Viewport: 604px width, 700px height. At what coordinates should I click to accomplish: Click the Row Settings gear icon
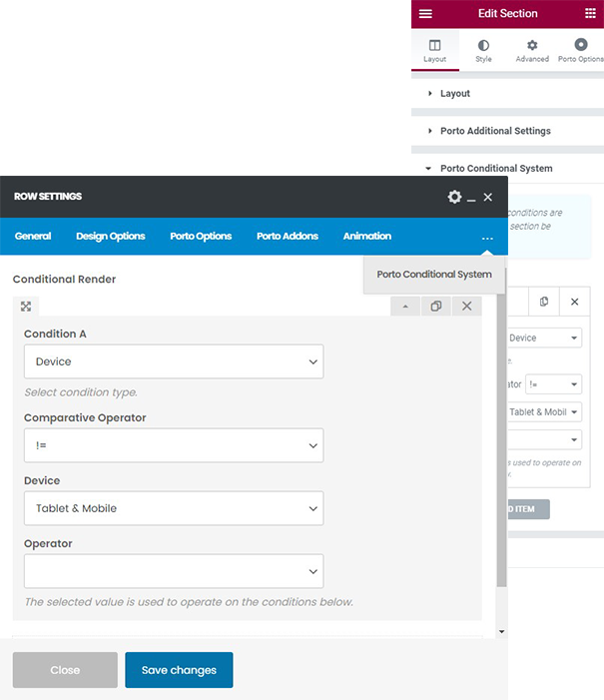(454, 198)
